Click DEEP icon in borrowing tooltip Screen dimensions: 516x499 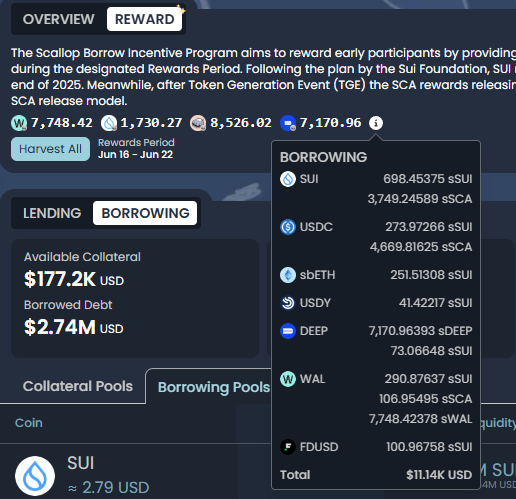click(288, 331)
